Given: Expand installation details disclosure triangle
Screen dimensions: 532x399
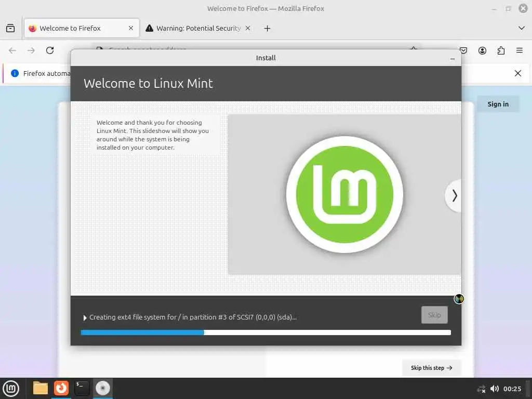Looking at the screenshot, I should (x=85, y=318).
